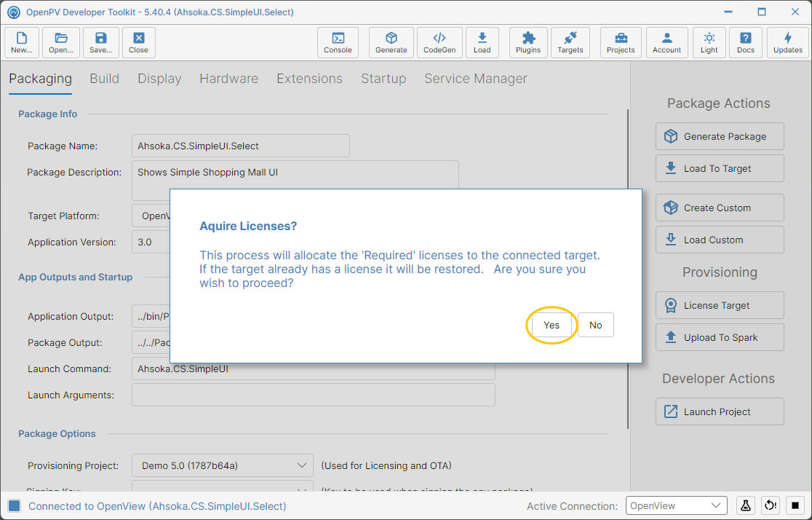Click the Create Custom button
The width and height of the screenshot is (812, 520).
coord(720,208)
